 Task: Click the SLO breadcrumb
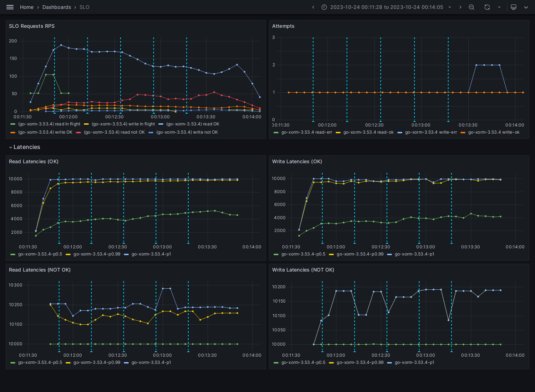pos(85,7)
